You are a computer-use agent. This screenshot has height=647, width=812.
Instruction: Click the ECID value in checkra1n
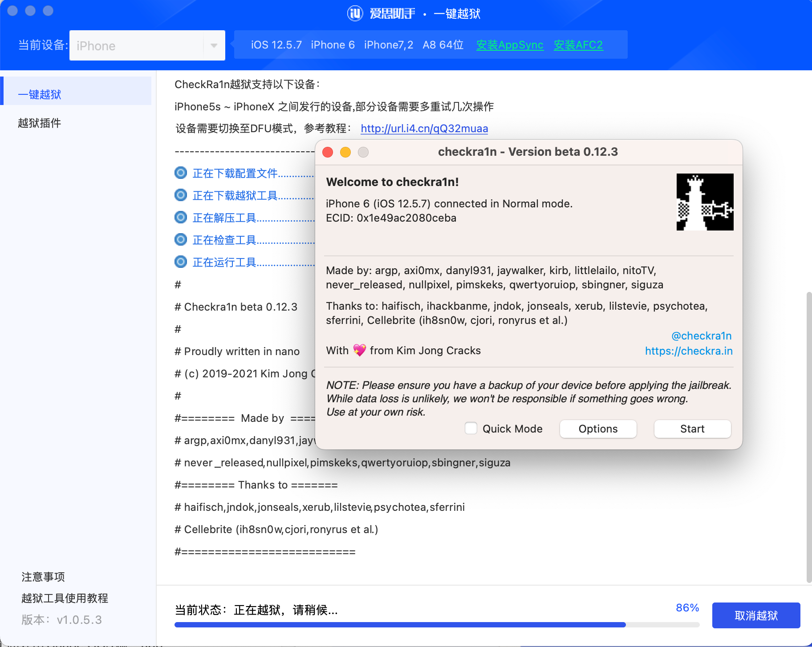tap(406, 218)
